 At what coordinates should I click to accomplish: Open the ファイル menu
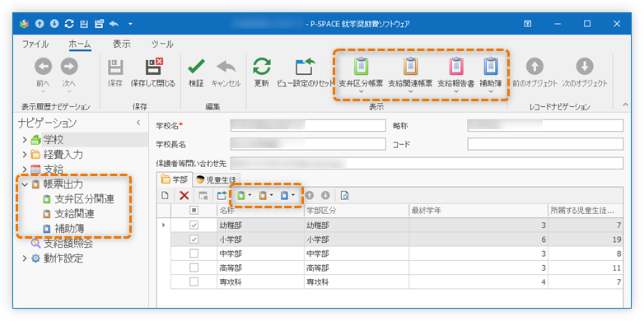pyautogui.click(x=35, y=44)
